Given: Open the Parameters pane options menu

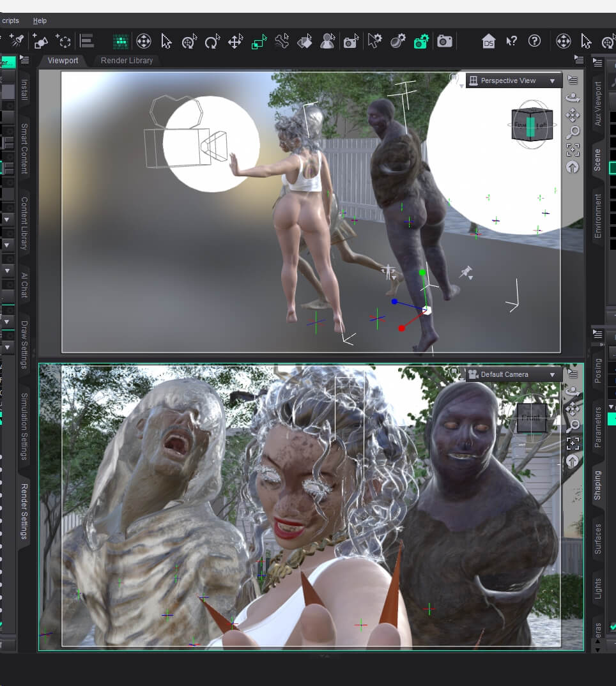Looking at the screenshot, I should 597,335.
